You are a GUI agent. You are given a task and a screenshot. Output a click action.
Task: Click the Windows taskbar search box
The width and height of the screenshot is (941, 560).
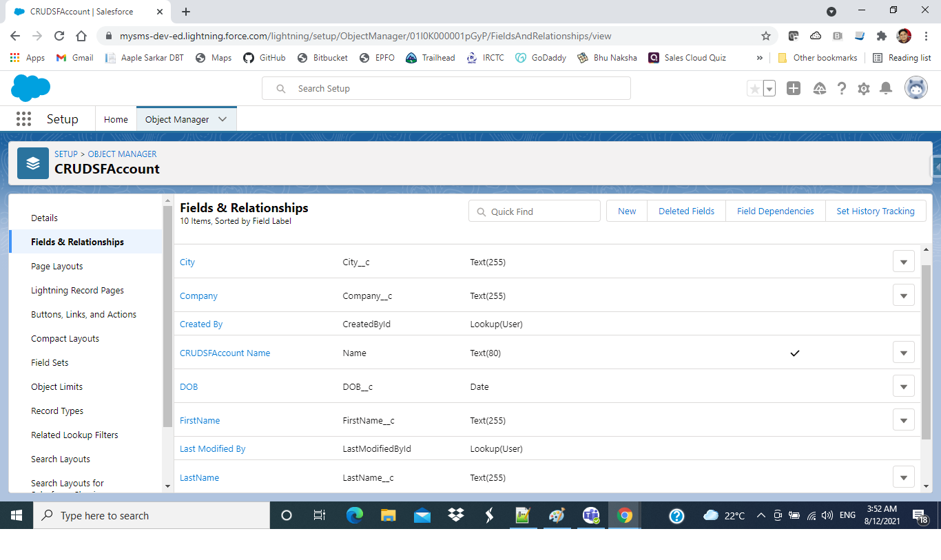tap(152, 515)
